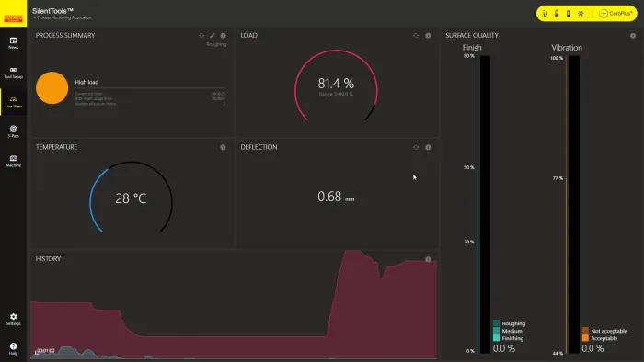Click the orange process status indicator circle
Viewport: 644px width, 362px height.
(52, 87)
